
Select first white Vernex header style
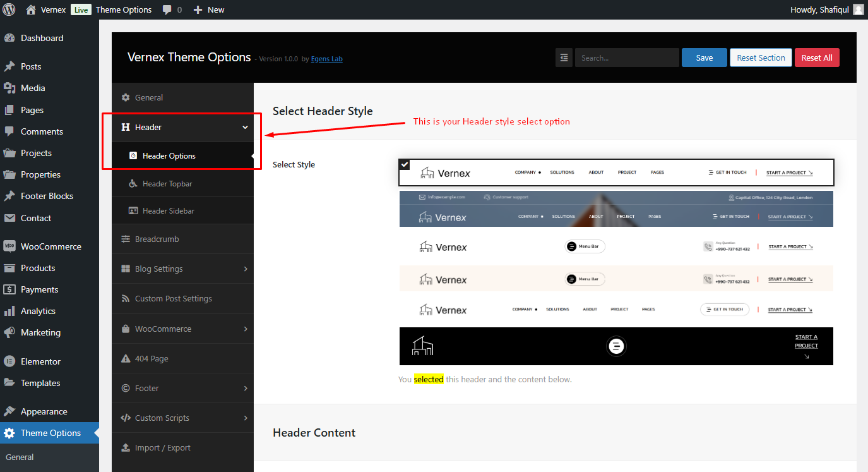tap(616, 172)
